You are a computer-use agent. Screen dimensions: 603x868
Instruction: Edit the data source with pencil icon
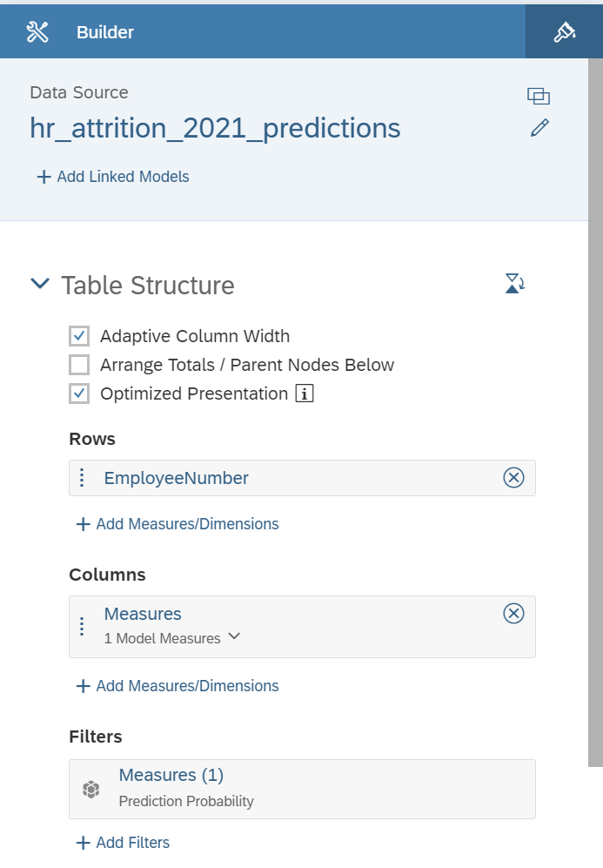(x=539, y=127)
